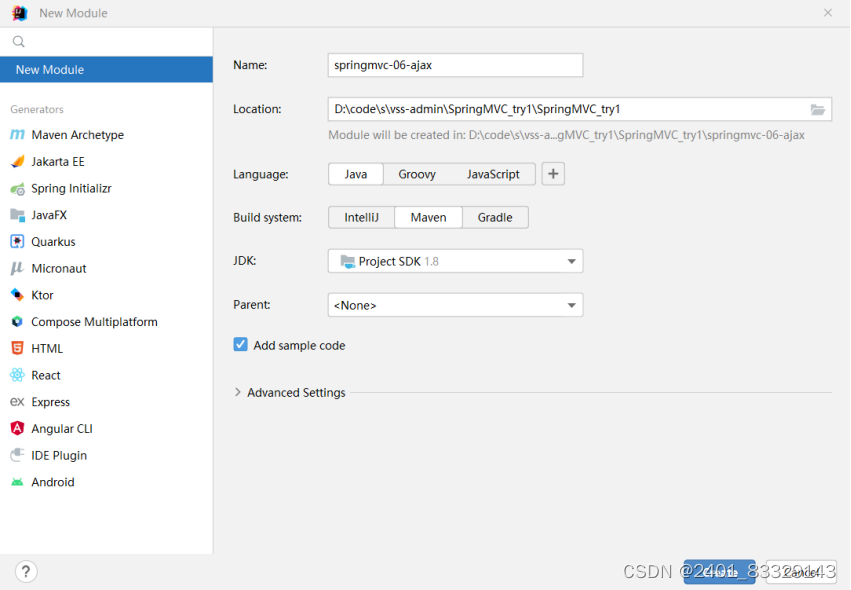Click the generator search field

click(x=106, y=41)
